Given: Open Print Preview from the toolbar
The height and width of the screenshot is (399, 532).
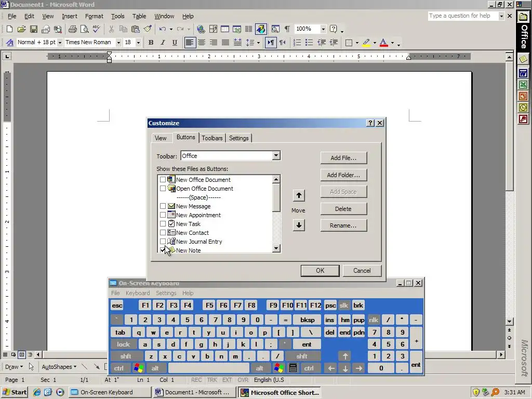Looking at the screenshot, I should click(x=85, y=29).
